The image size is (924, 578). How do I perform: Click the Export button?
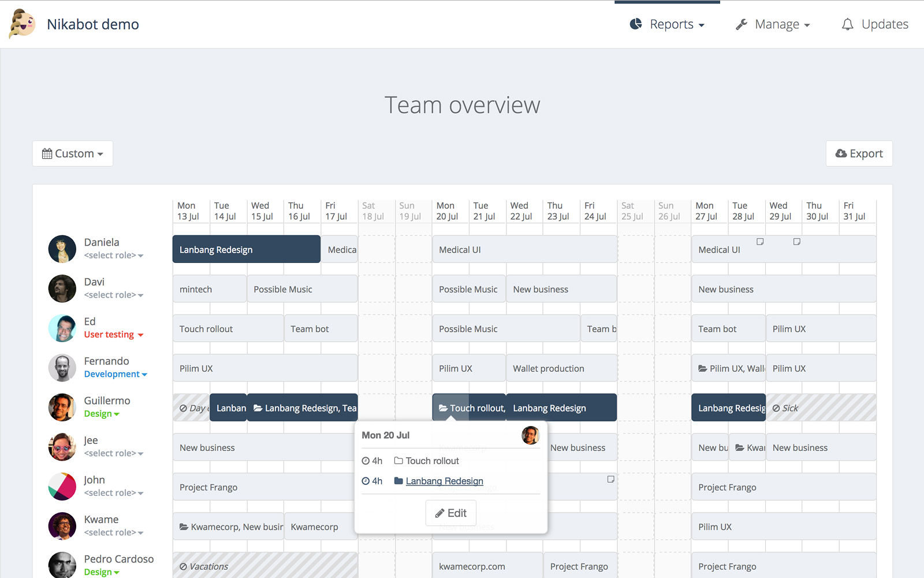coord(859,154)
